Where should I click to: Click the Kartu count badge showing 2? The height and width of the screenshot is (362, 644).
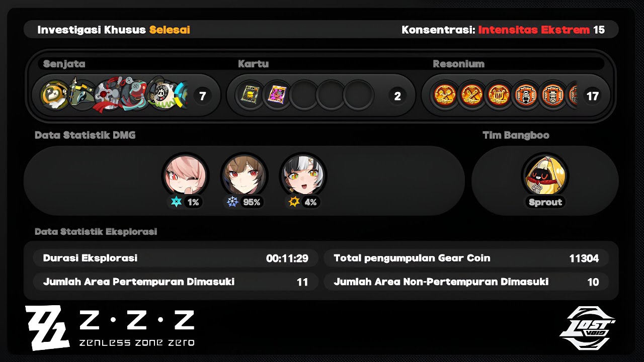click(397, 96)
